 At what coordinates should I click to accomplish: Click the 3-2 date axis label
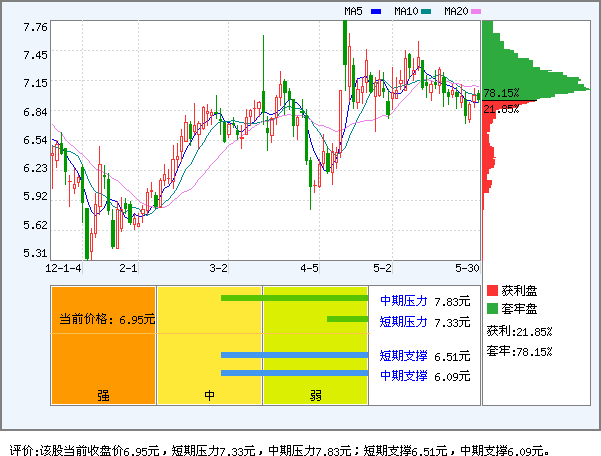click(218, 268)
